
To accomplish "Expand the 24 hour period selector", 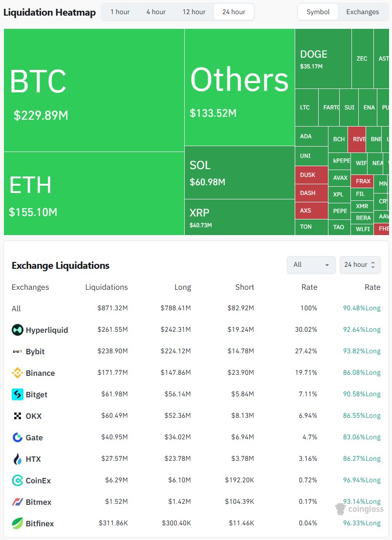I will coord(360,264).
